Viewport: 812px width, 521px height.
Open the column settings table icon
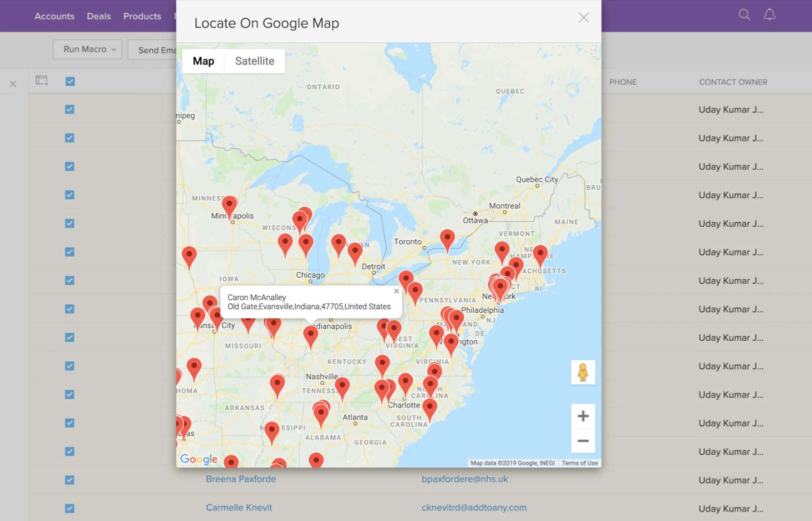pos(42,81)
